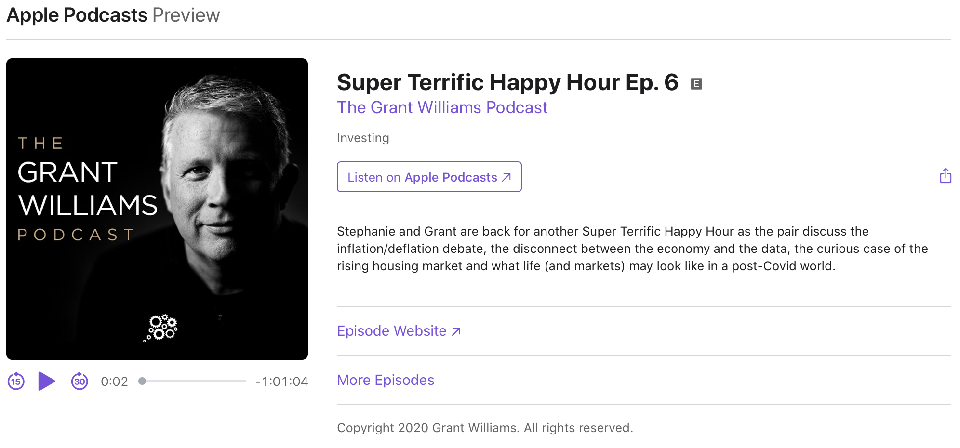960x448 pixels.
Task: Click the explicit 'E' badge
Action: point(697,84)
